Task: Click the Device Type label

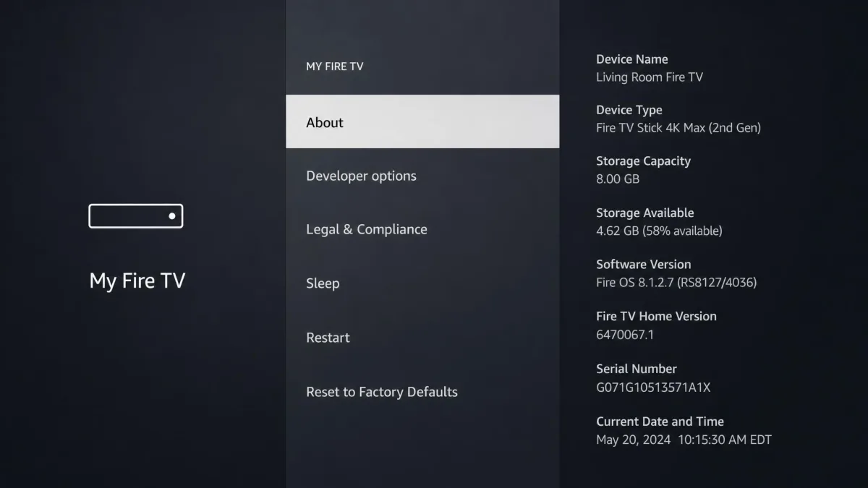Action: pos(629,110)
